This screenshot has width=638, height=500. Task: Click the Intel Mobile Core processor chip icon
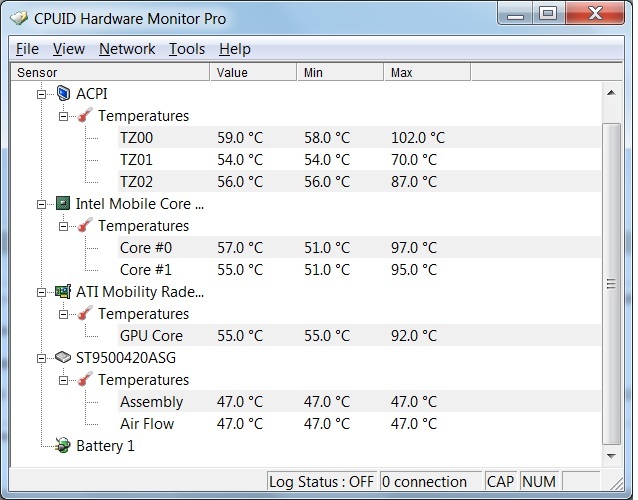coord(63,203)
